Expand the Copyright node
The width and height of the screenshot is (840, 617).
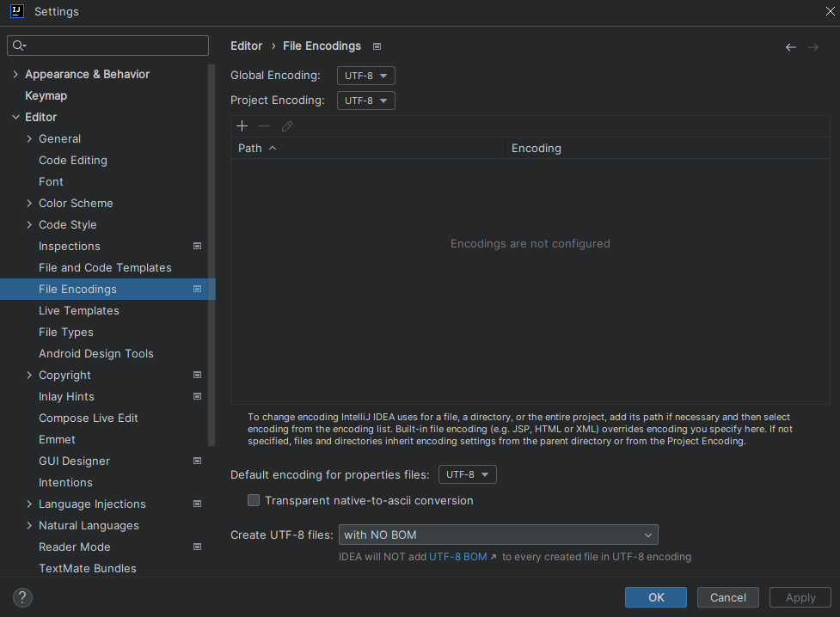pos(29,375)
